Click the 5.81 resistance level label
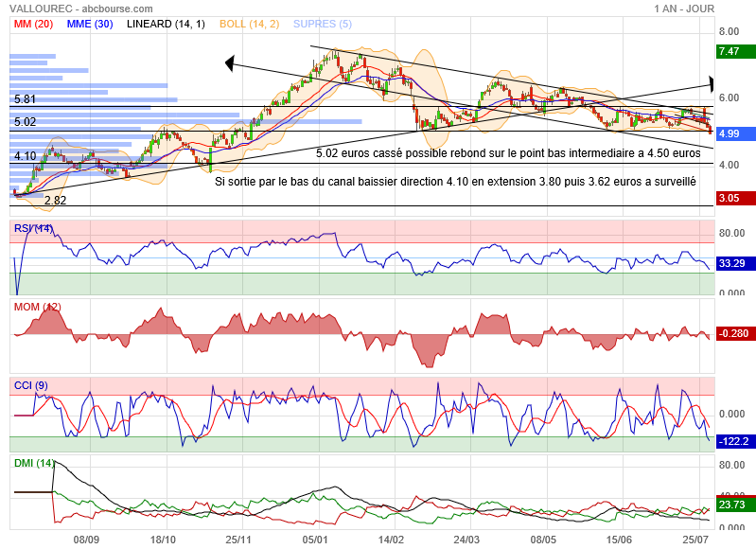 click(25, 99)
